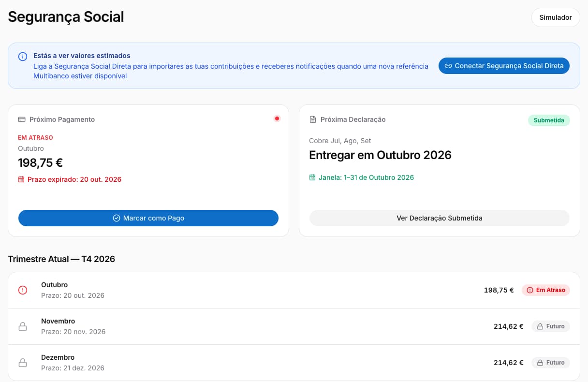
Task: Click the lock icon in the Dezembro row
Action: [x=23, y=363]
